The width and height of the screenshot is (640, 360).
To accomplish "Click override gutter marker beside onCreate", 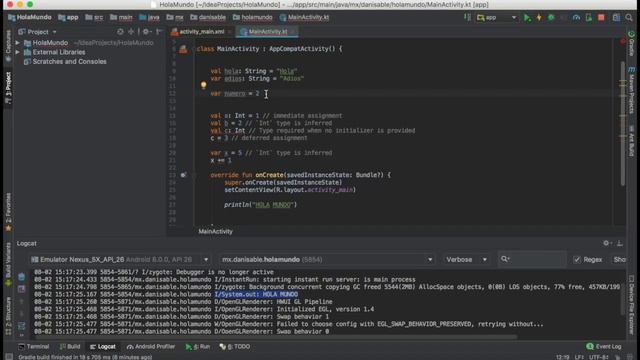I will (x=183, y=175).
